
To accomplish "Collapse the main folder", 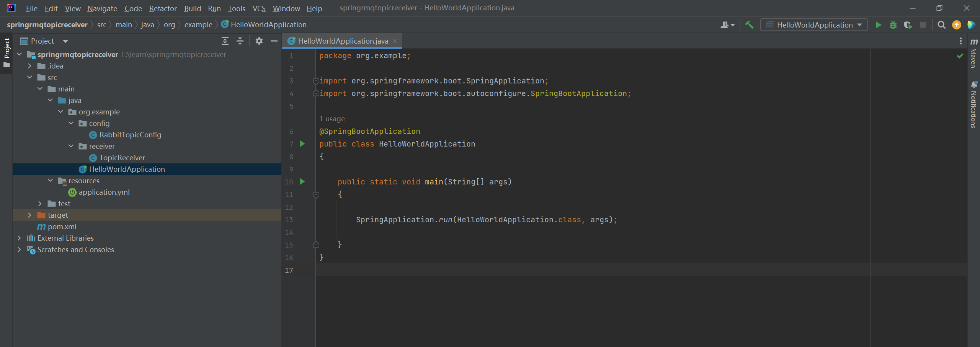I will [40, 89].
